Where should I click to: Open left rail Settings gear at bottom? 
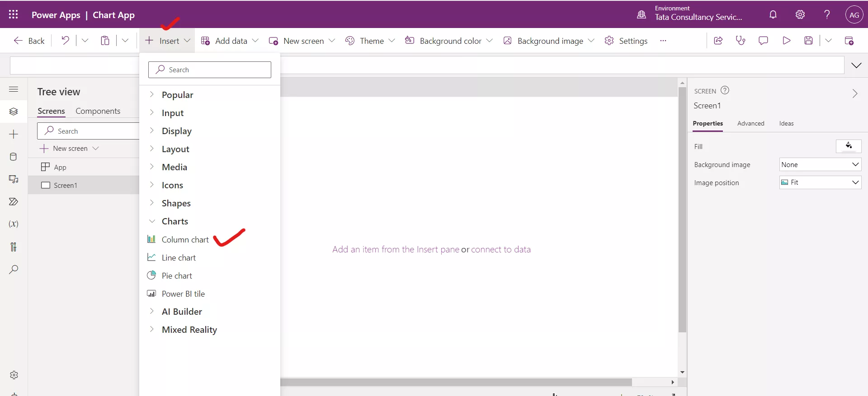pyautogui.click(x=14, y=375)
